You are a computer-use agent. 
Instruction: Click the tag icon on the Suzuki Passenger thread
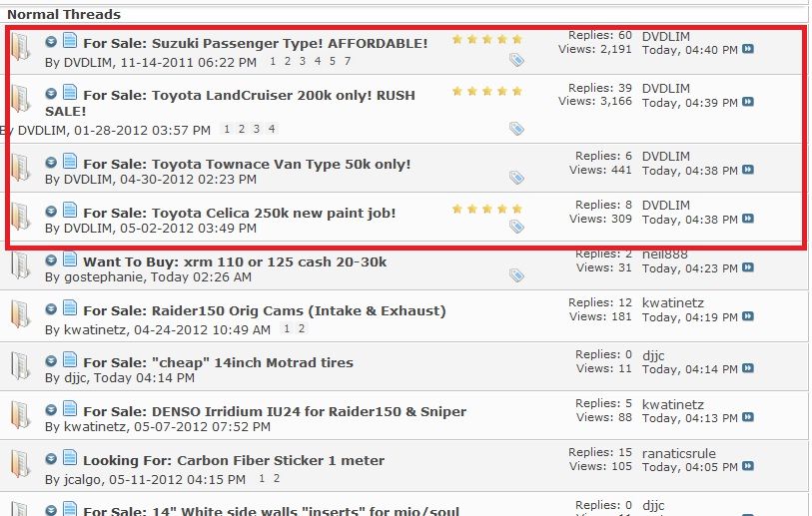click(516, 61)
